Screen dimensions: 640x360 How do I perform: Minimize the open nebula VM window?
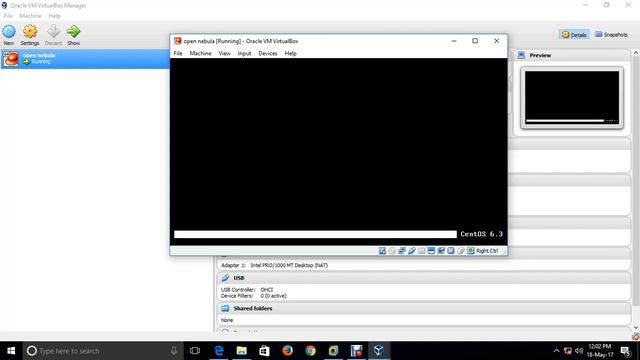tap(453, 41)
